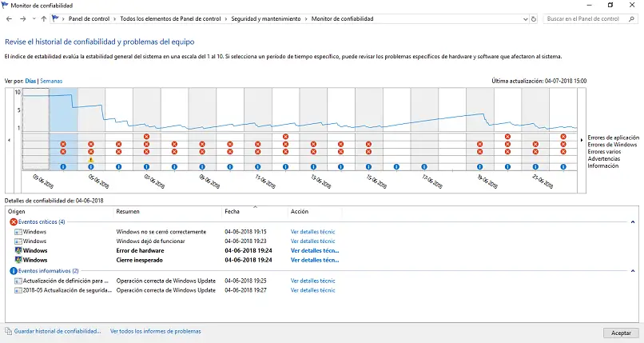Click the Eventos críticos red error icon

14,221
